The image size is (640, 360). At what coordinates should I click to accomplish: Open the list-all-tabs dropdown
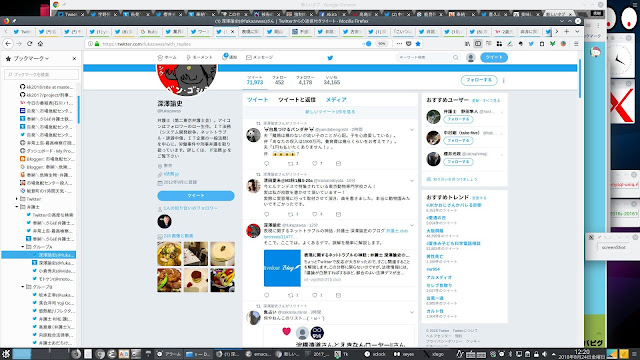(577, 31)
